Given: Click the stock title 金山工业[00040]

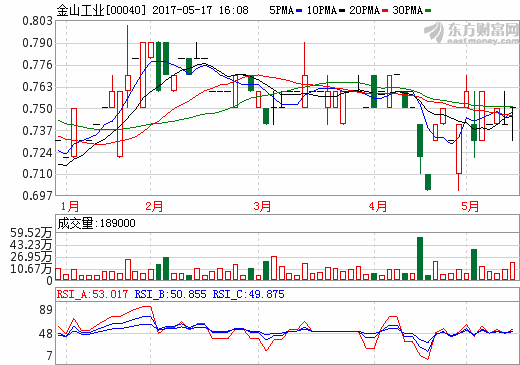Looking at the screenshot, I should (x=101, y=10).
